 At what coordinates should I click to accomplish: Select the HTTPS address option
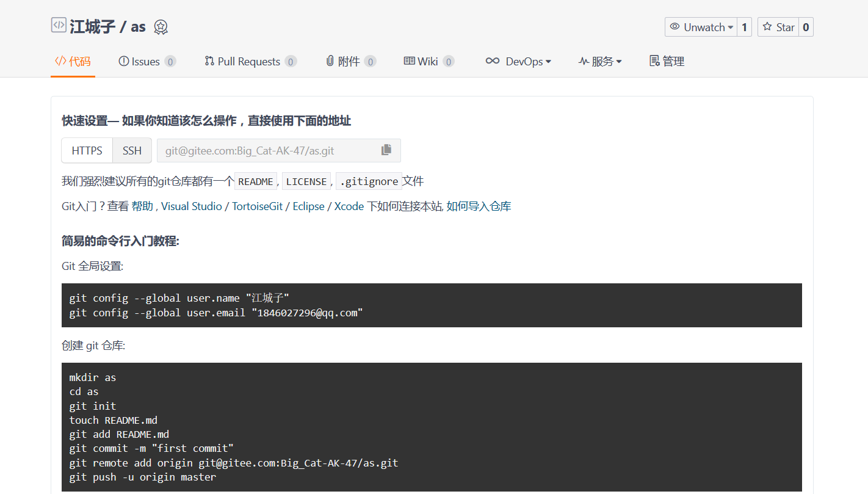87,150
